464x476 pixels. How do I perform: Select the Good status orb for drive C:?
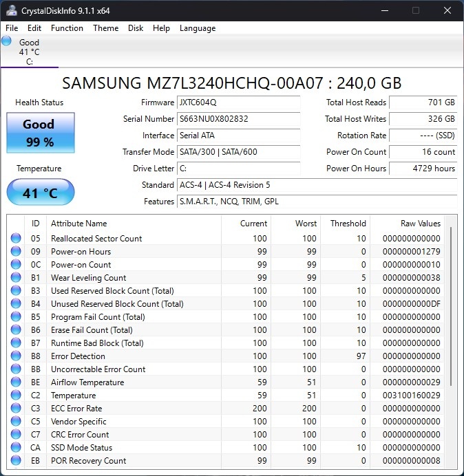point(7,41)
